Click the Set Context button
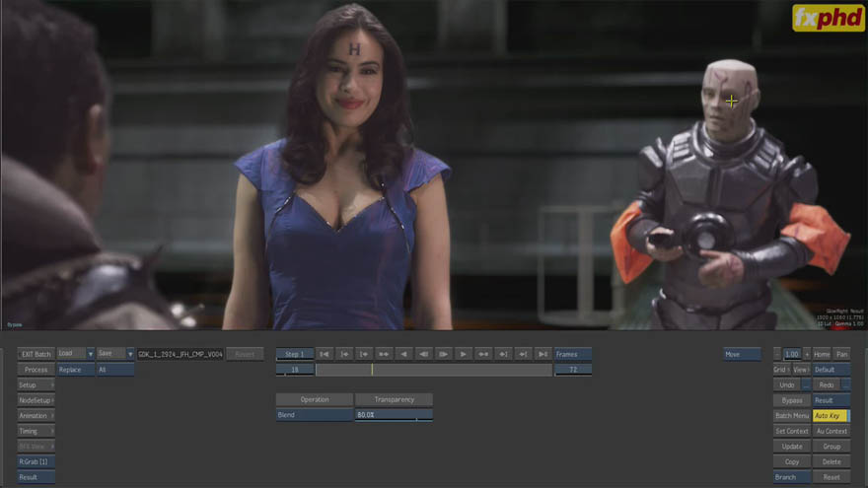The height and width of the screenshot is (488, 868). [x=792, y=431]
